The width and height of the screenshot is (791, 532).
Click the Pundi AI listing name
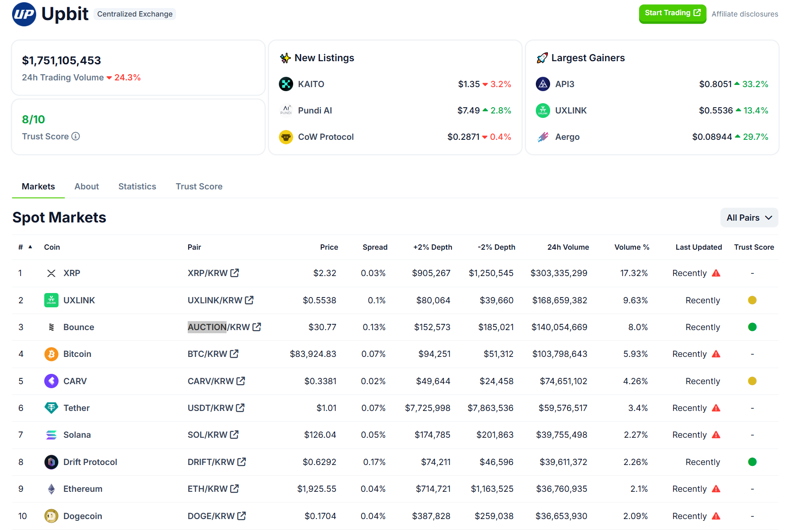315,110
